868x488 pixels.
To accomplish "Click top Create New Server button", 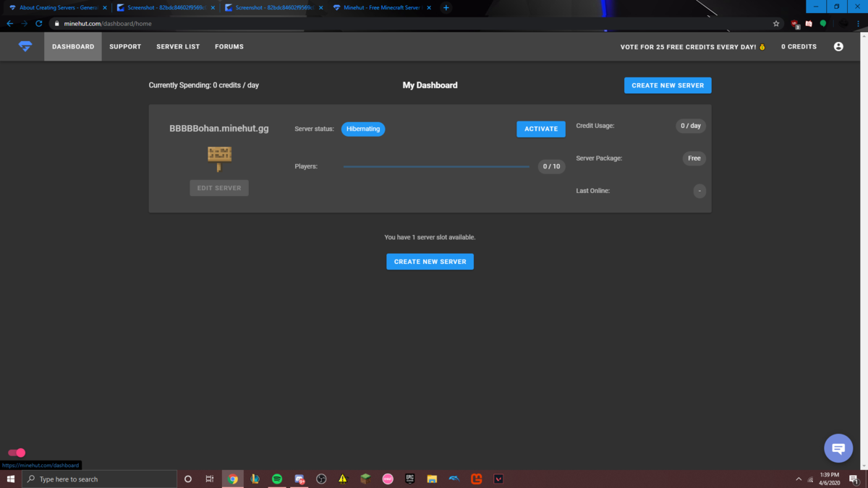I will [x=668, y=85].
